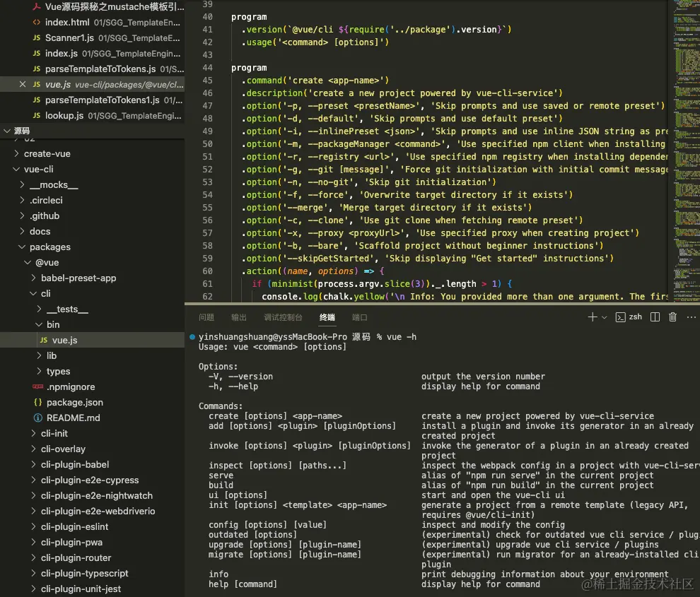Click line number 45 in gutter
The height and width of the screenshot is (597, 700).
[208, 81]
